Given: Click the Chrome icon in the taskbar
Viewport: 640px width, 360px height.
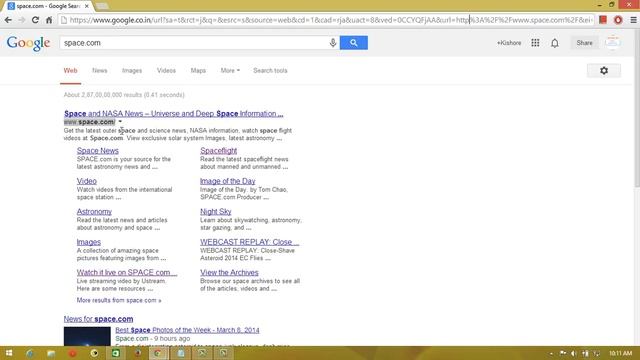Looking at the screenshot, I should click(x=158, y=353).
